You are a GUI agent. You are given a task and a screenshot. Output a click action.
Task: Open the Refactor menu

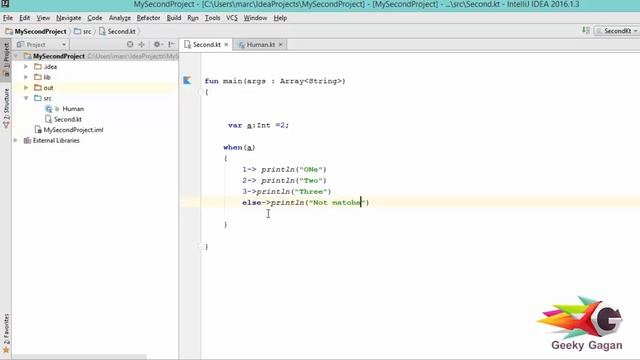coord(148,18)
